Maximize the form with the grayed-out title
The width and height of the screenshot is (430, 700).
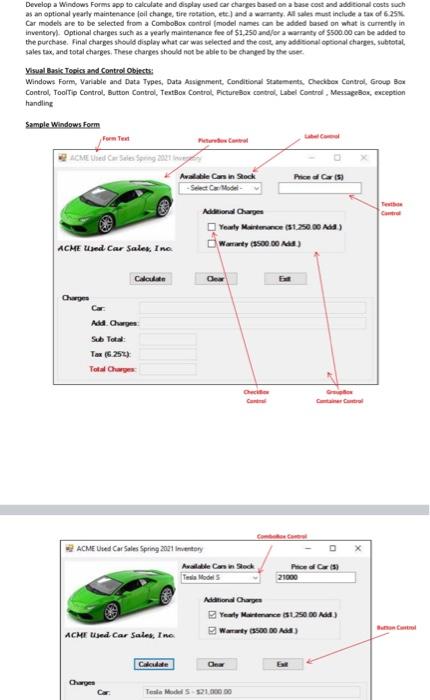(337, 158)
